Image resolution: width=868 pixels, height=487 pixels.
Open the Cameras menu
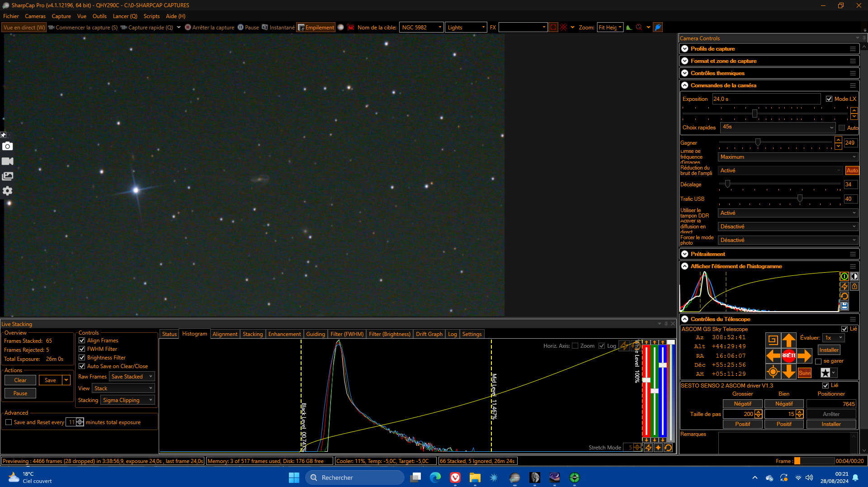[x=35, y=16]
